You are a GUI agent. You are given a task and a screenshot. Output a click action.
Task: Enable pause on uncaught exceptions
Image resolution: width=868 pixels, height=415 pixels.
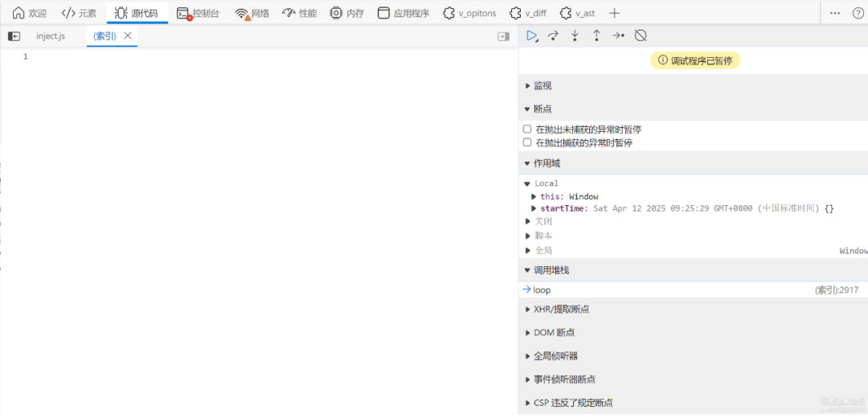point(527,129)
